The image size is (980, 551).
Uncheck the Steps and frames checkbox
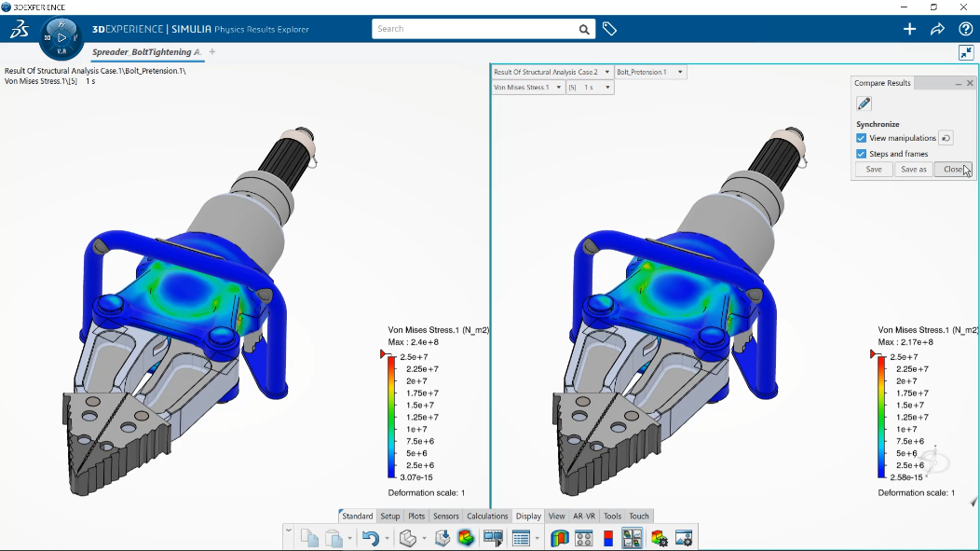[x=862, y=154]
